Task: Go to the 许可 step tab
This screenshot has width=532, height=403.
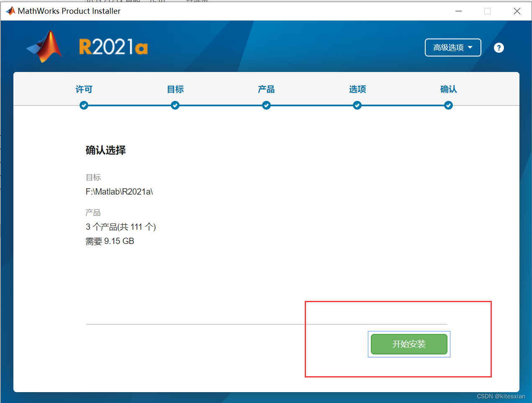Action: pyautogui.click(x=84, y=89)
